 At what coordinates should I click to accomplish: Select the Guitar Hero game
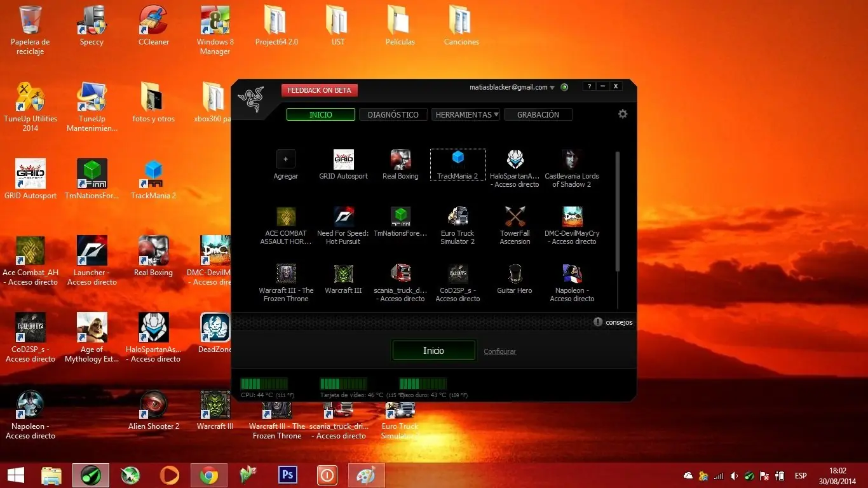point(515,279)
